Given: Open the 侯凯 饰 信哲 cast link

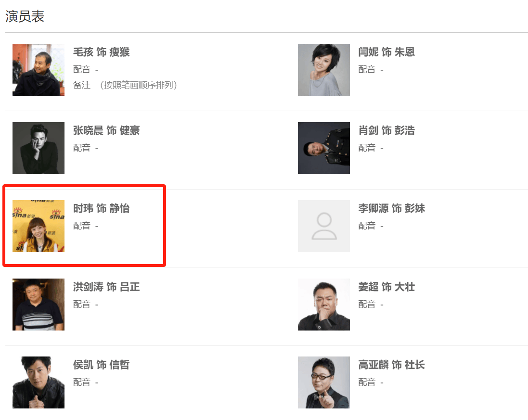Looking at the screenshot, I should coord(101,365).
